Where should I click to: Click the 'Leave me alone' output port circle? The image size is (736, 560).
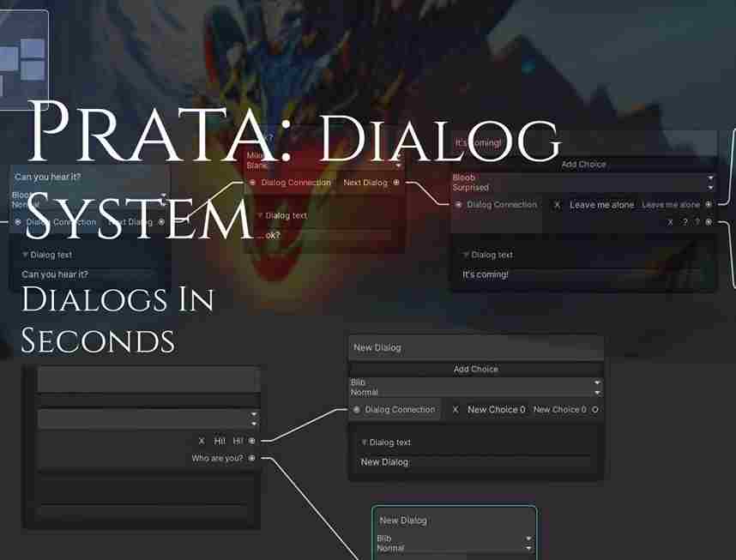click(x=708, y=205)
